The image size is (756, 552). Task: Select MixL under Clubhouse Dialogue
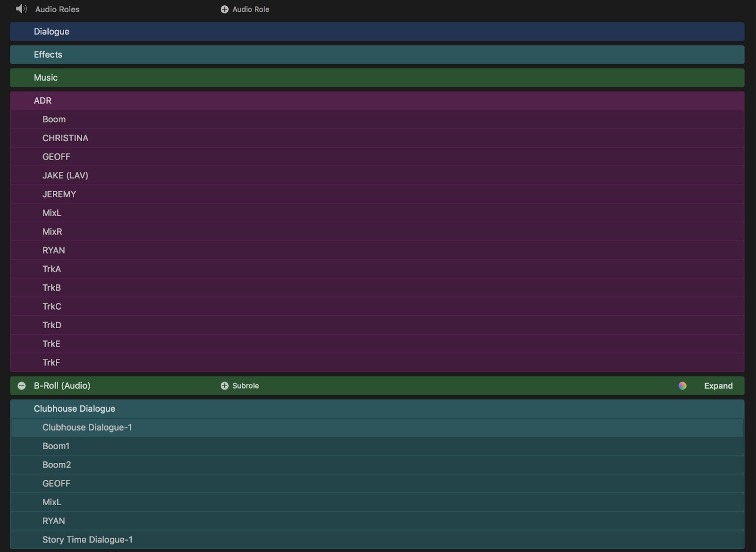pyautogui.click(x=377, y=502)
